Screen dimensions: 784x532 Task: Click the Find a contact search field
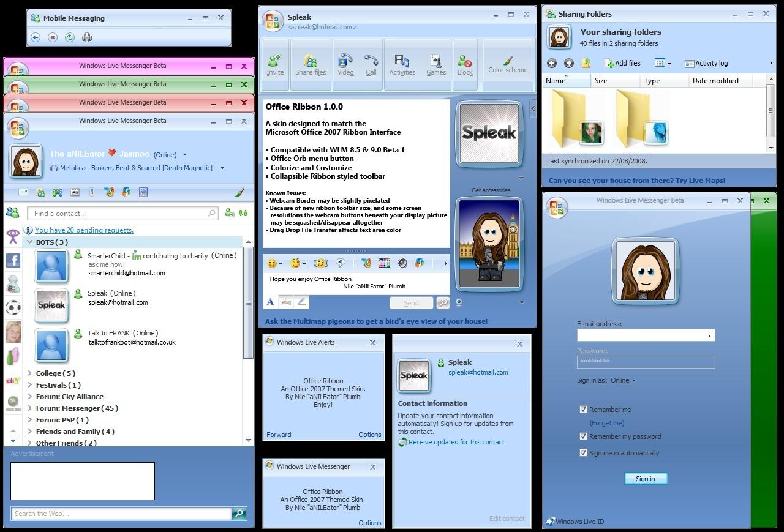click(x=123, y=214)
